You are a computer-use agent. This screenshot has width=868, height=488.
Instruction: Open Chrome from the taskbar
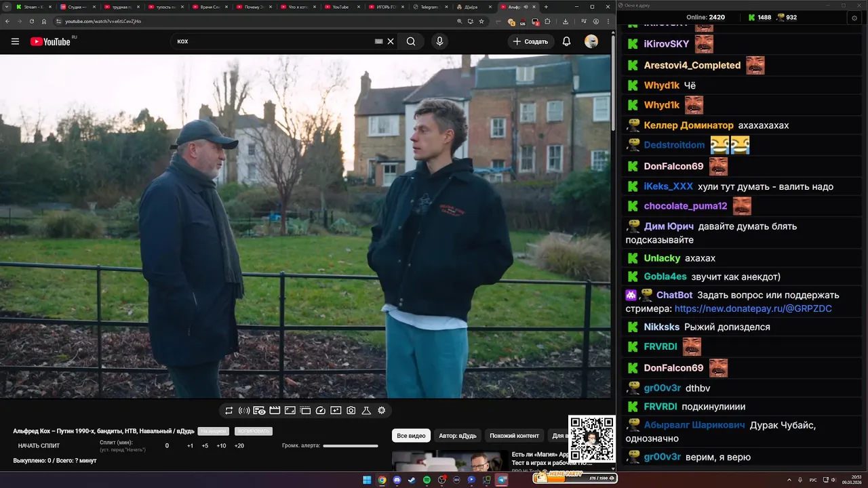tap(382, 480)
